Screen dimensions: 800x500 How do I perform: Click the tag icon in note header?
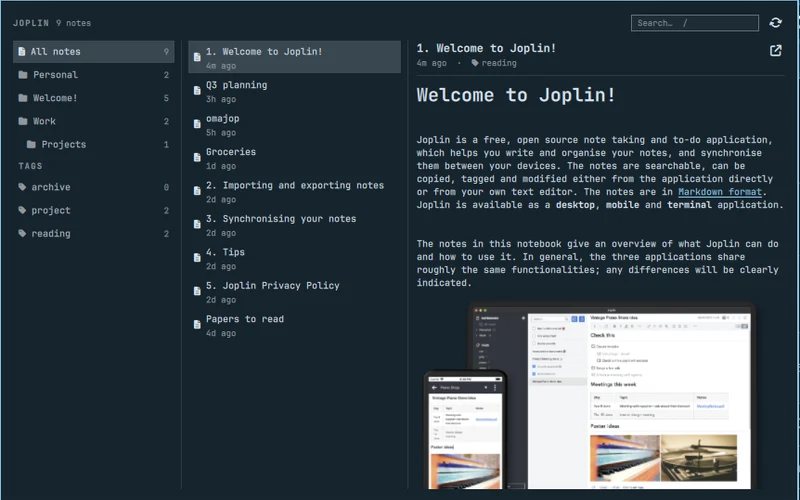(475, 63)
